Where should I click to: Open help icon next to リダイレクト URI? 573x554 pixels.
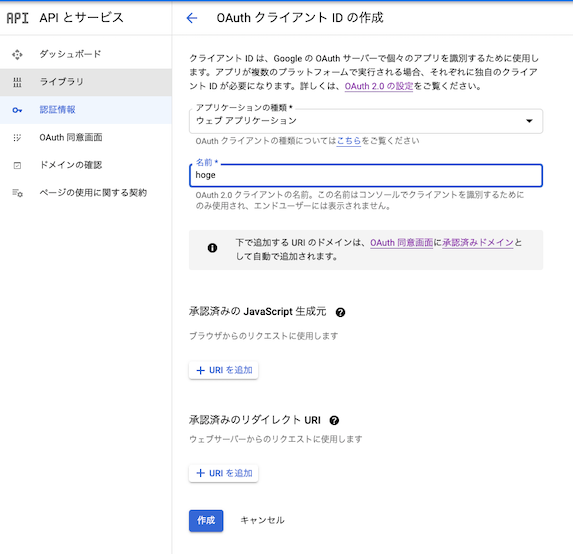(334, 421)
